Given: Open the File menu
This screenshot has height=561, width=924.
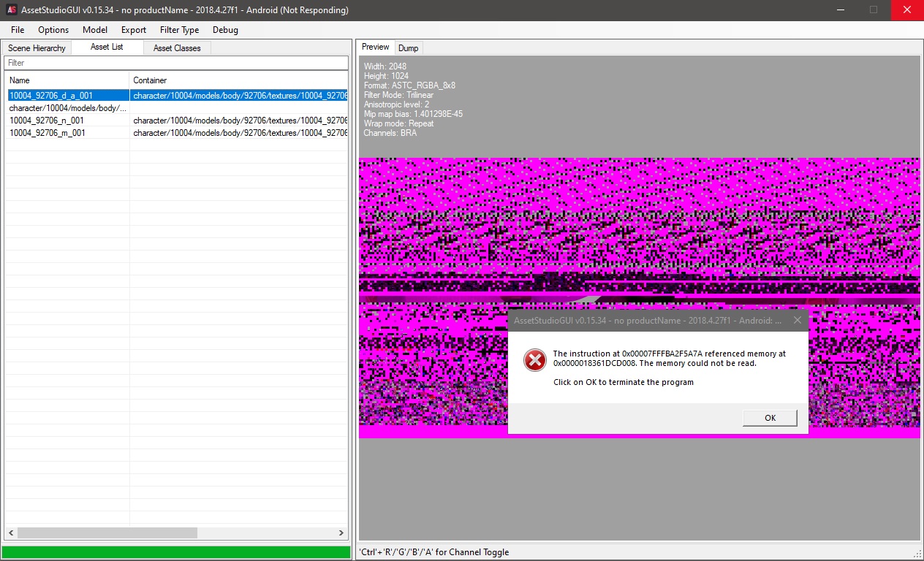Looking at the screenshot, I should click(x=17, y=30).
